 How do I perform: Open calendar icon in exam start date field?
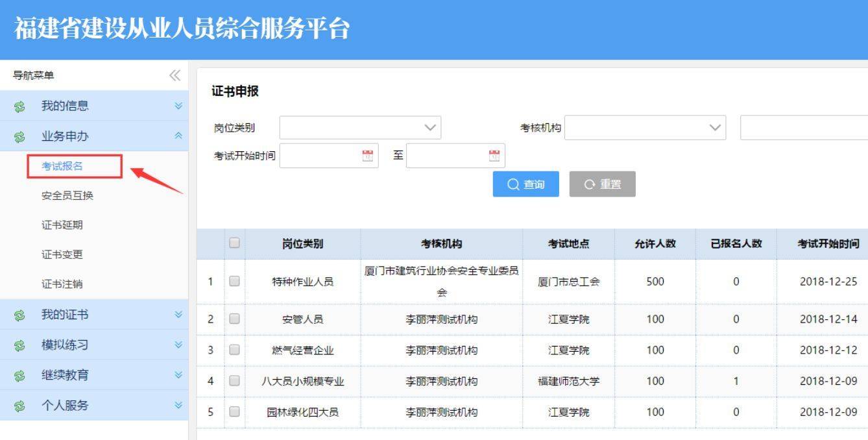[367, 156]
